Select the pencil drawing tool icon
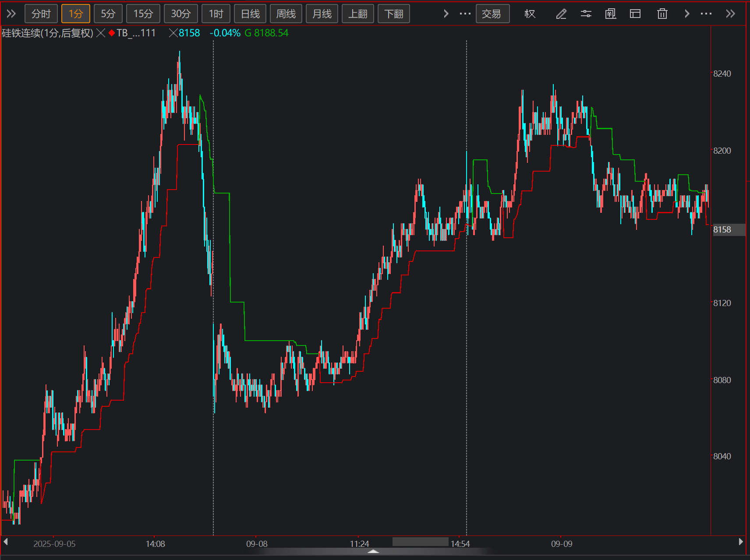This screenshot has width=750, height=560. coord(561,14)
